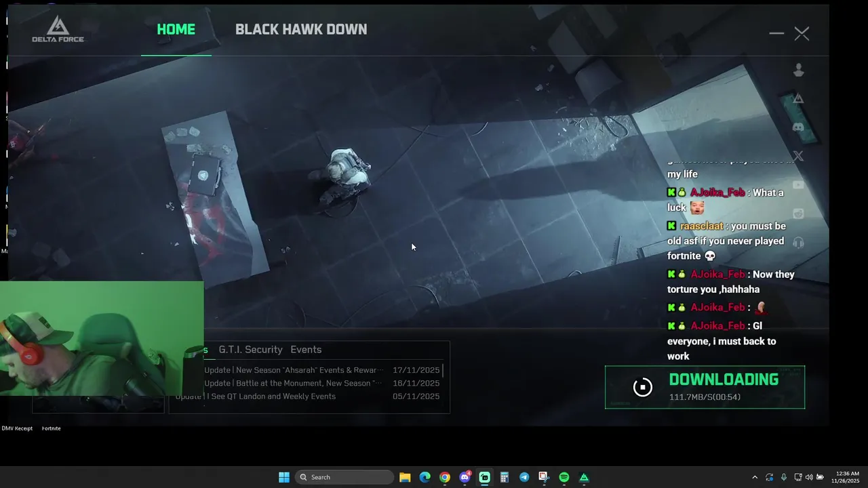
Task: Close the Delta Force launcher window
Action: [x=802, y=33]
